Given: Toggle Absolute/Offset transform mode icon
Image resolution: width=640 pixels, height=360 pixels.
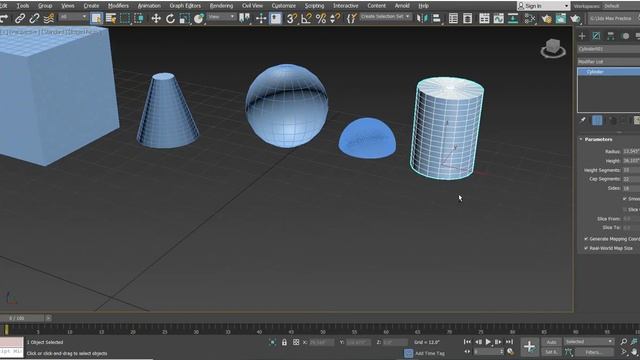Looking at the screenshot, I should (x=296, y=342).
